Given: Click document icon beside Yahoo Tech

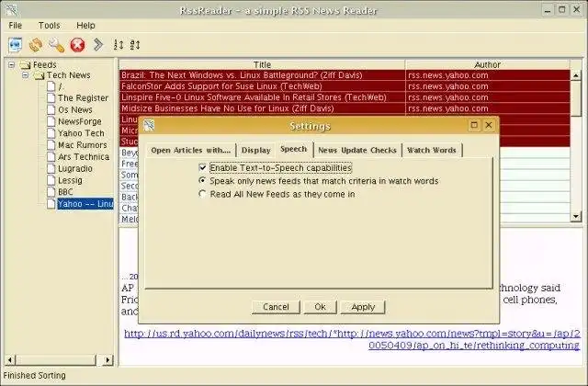Looking at the screenshot, I should click(51, 132).
